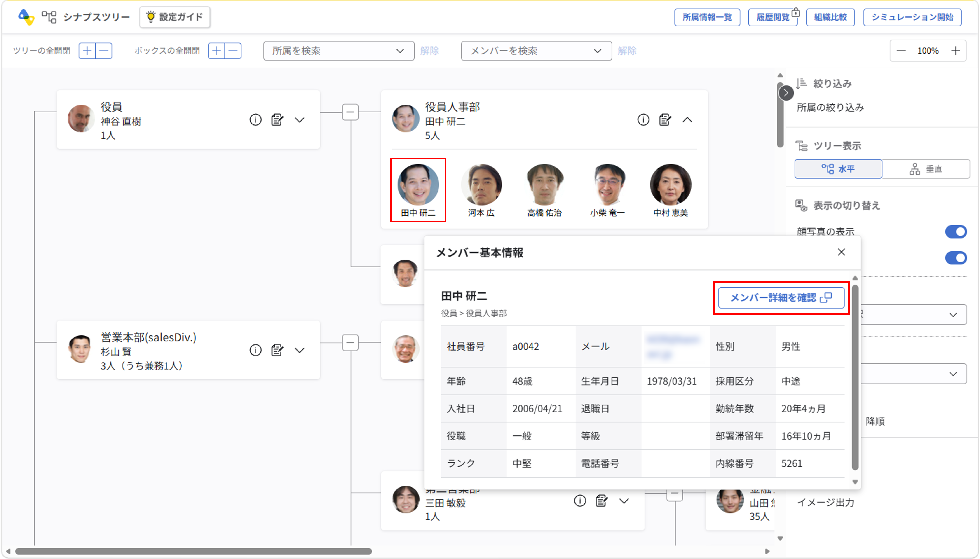Click the ツリー表示 section icon
The image size is (980, 559).
[802, 146]
